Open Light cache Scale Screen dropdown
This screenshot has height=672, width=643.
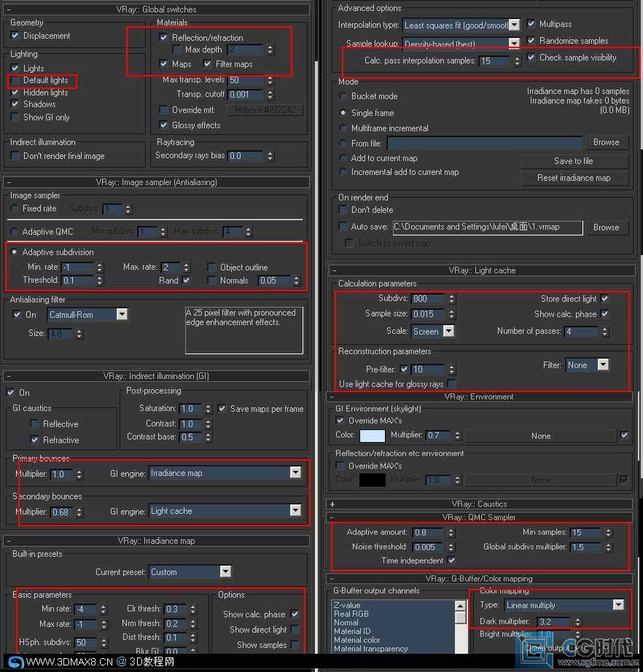click(449, 332)
